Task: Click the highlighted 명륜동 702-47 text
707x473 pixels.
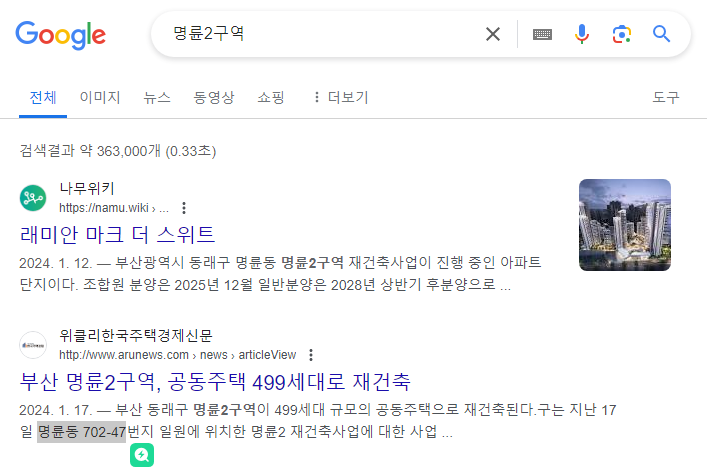Action: pos(82,432)
